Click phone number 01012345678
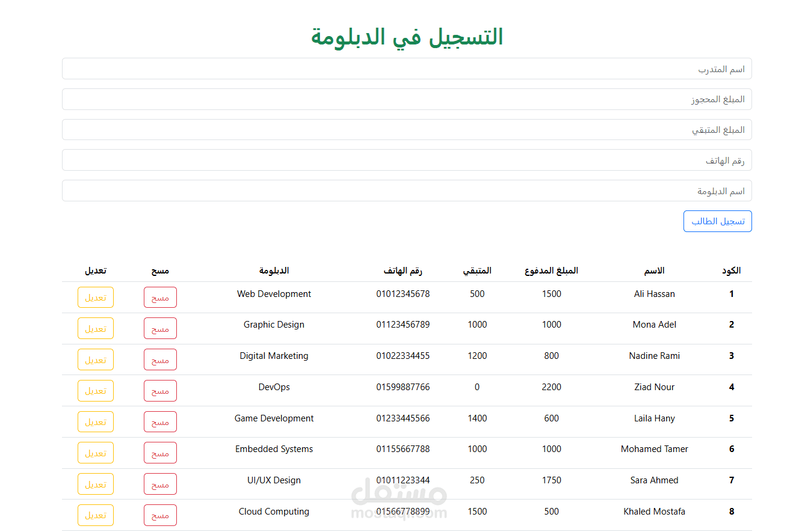 click(403, 294)
